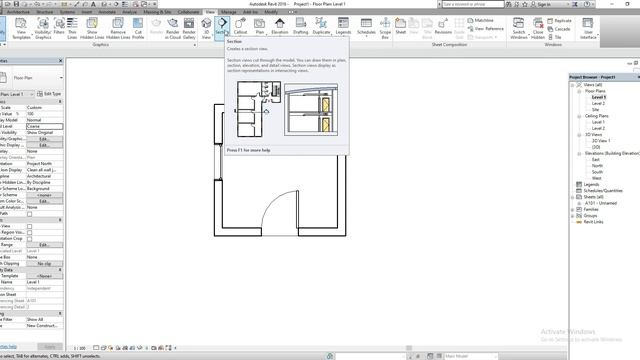Image resolution: width=640 pixels, height=360 pixels.
Task: Switch to the Annotate tab
Action: point(107,12)
